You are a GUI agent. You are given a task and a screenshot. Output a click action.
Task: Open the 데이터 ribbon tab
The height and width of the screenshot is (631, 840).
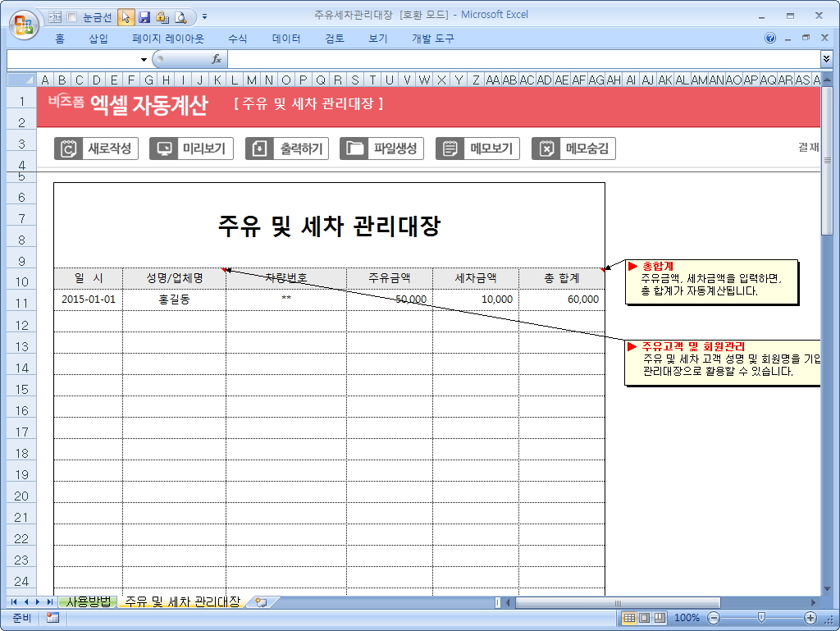pos(286,39)
